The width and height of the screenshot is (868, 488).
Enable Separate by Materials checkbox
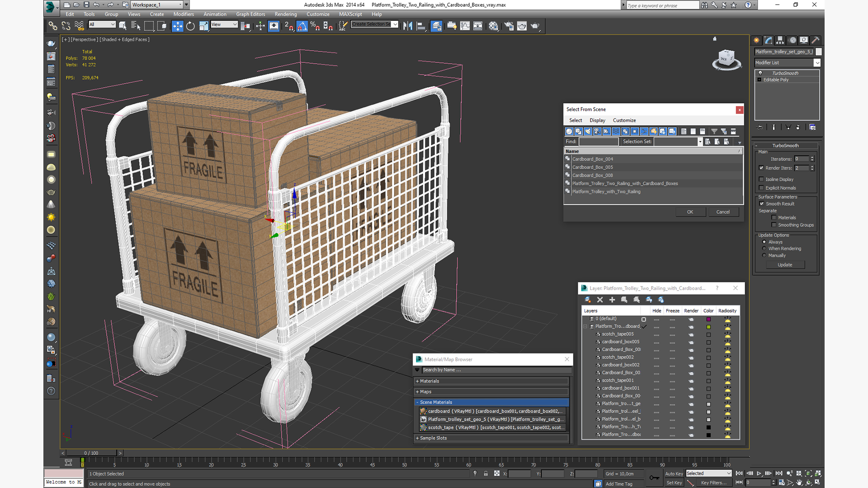(x=774, y=218)
